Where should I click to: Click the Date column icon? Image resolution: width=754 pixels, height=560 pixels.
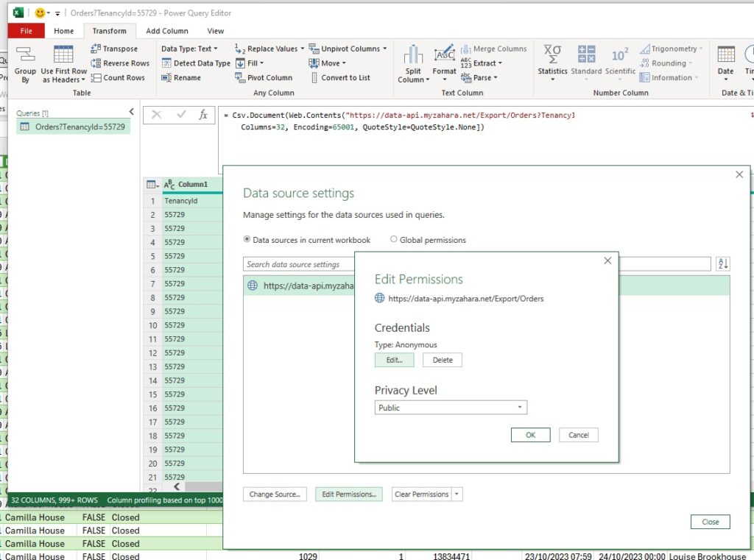725,54
